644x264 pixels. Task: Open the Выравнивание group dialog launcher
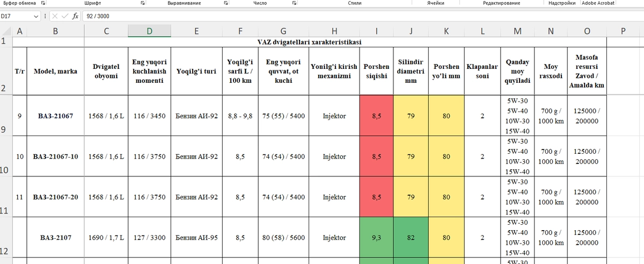pos(226,3)
